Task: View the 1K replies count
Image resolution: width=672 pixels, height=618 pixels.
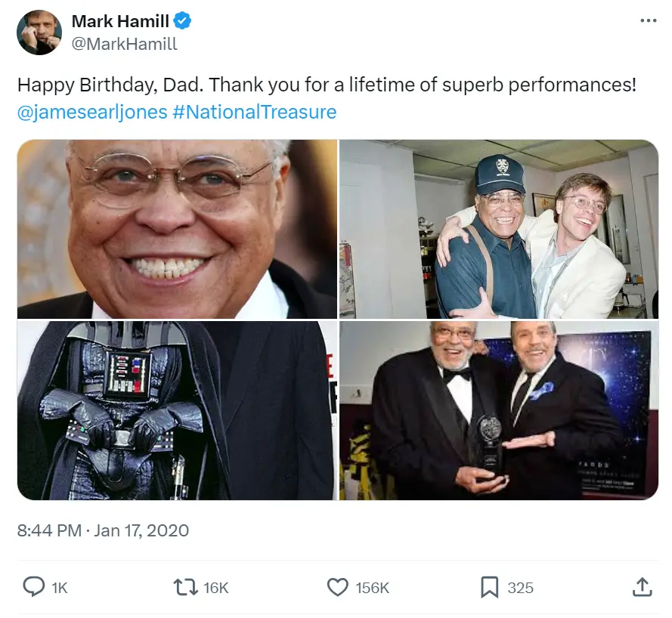Action: click(57, 586)
